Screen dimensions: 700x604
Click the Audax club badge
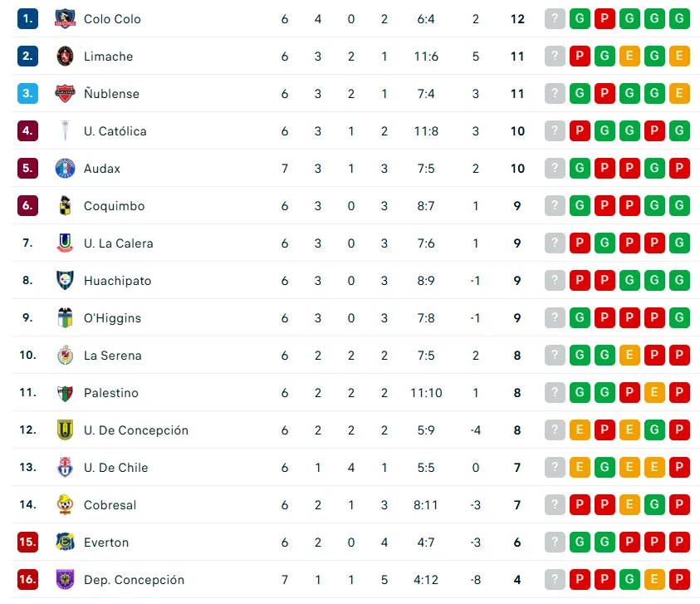[64, 168]
